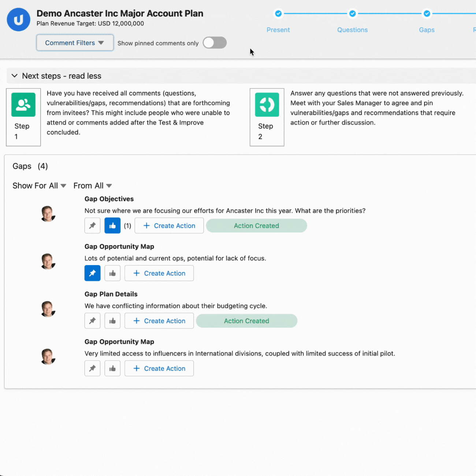Like the budgeting cycle comment
This screenshot has width=476, height=476.
click(112, 321)
